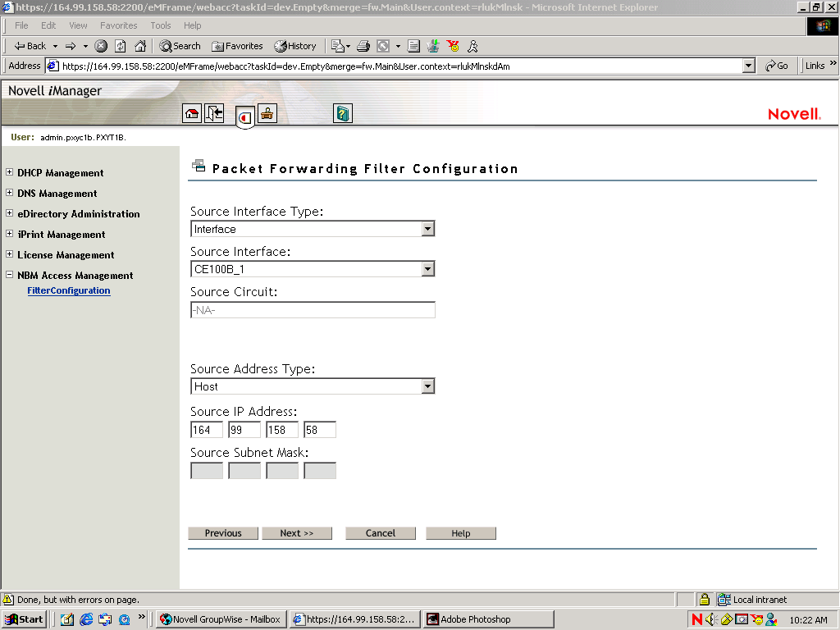
Task: Click the address bar page icon
Action: 53,66
